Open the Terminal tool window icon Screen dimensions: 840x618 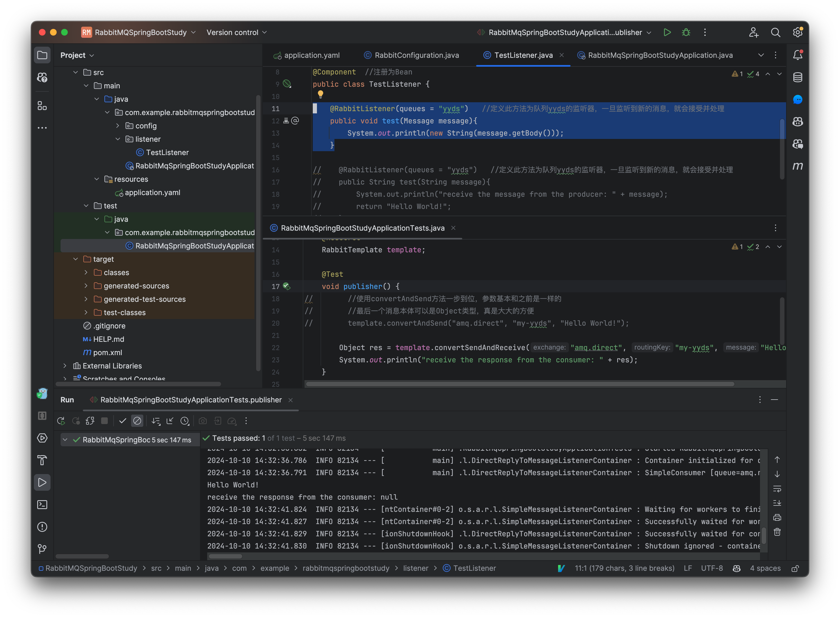tap(42, 505)
